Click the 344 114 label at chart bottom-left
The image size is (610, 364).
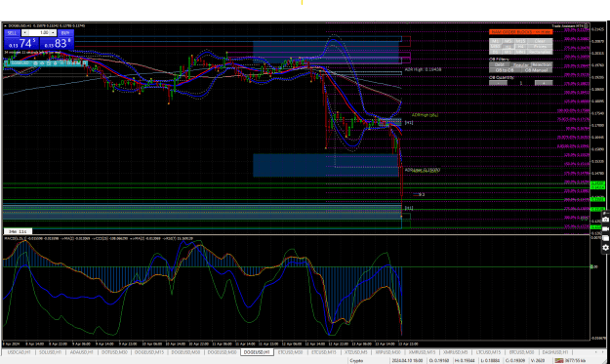(18, 231)
